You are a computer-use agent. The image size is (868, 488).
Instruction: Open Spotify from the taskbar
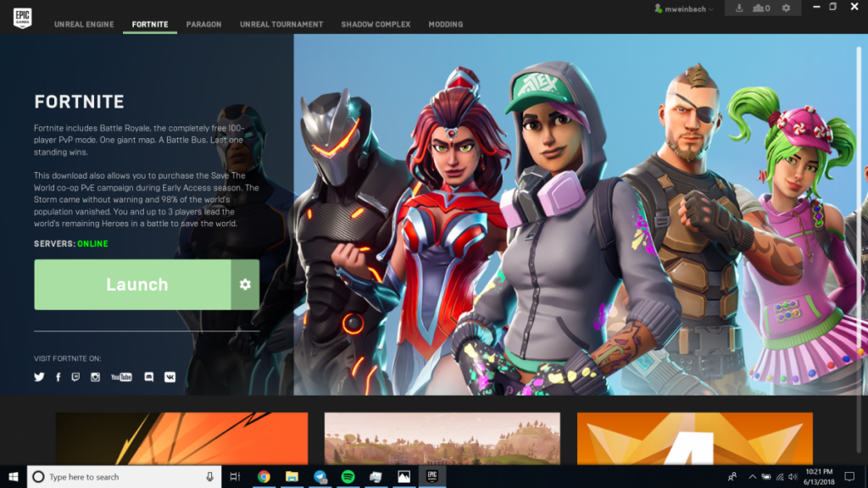coord(348,477)
